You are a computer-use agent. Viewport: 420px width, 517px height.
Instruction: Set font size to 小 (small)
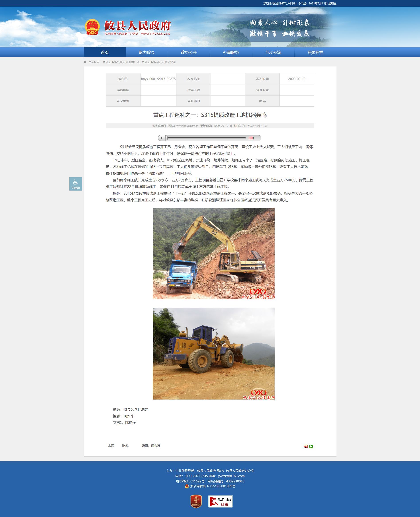tap(259, 126)
